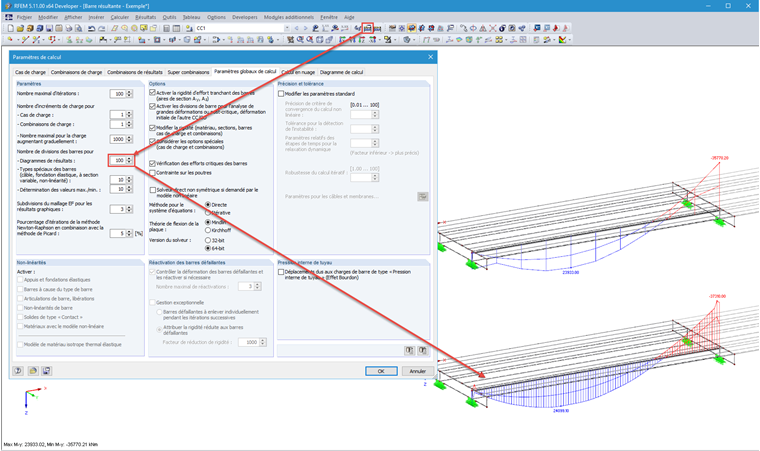Click the isometric view cube icon
The image size is (760, 451).
[x=320, y=40]
